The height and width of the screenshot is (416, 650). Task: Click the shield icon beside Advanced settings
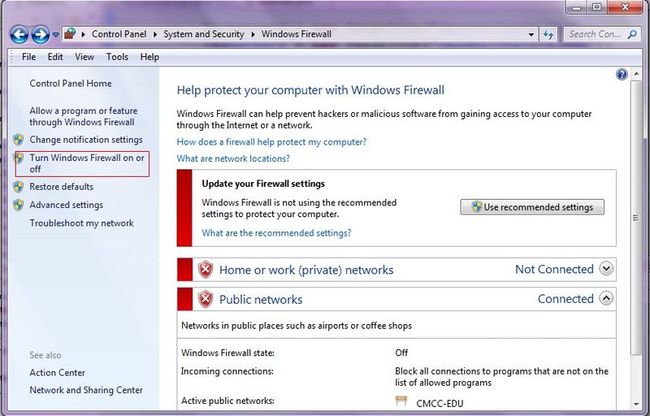[x=18, y=205]
